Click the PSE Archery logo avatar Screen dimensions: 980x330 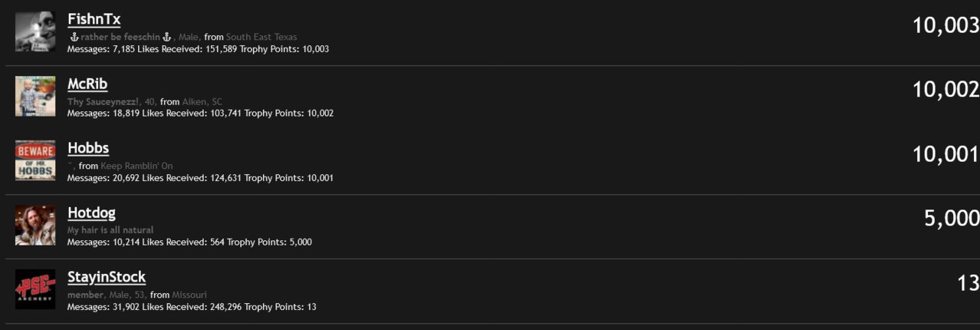(x=35, y=289)
